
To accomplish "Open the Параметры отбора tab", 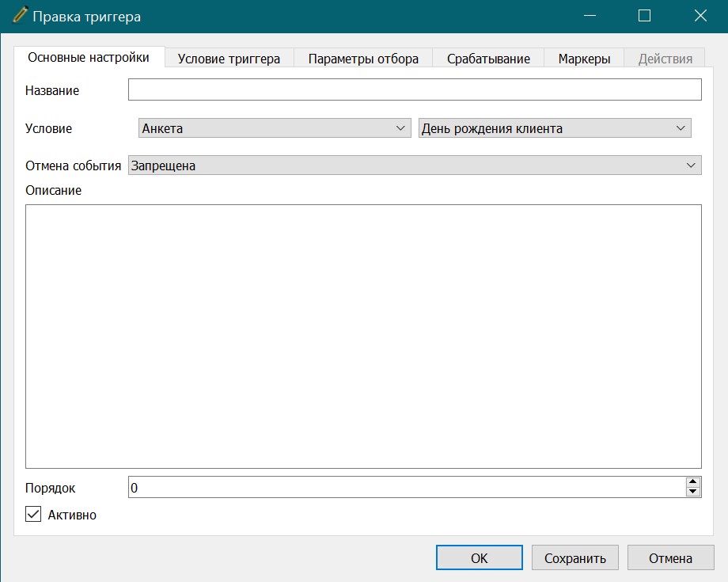I will point(363,59).
